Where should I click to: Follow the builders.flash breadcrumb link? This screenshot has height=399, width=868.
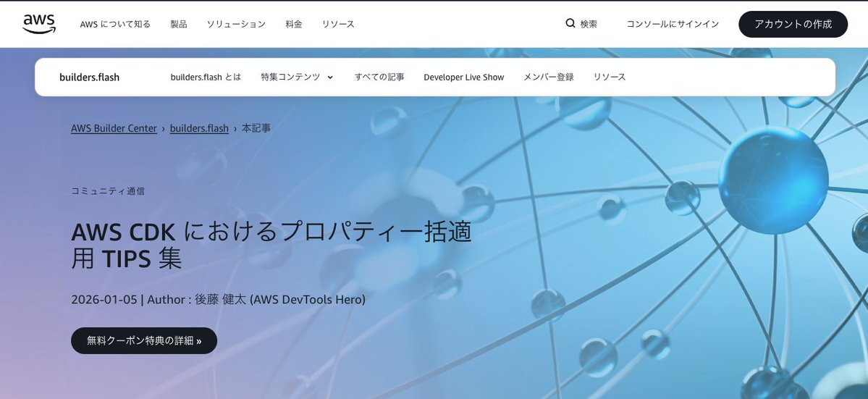point(199,128)
